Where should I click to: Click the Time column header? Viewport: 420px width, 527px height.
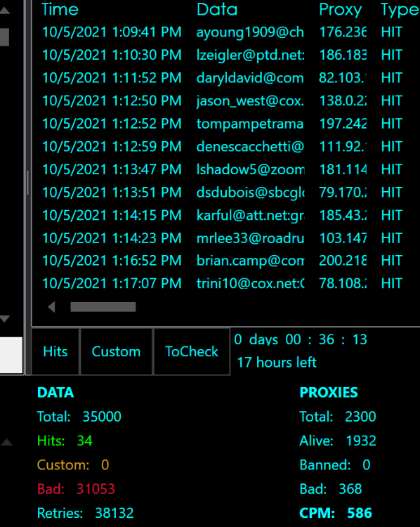60,9
